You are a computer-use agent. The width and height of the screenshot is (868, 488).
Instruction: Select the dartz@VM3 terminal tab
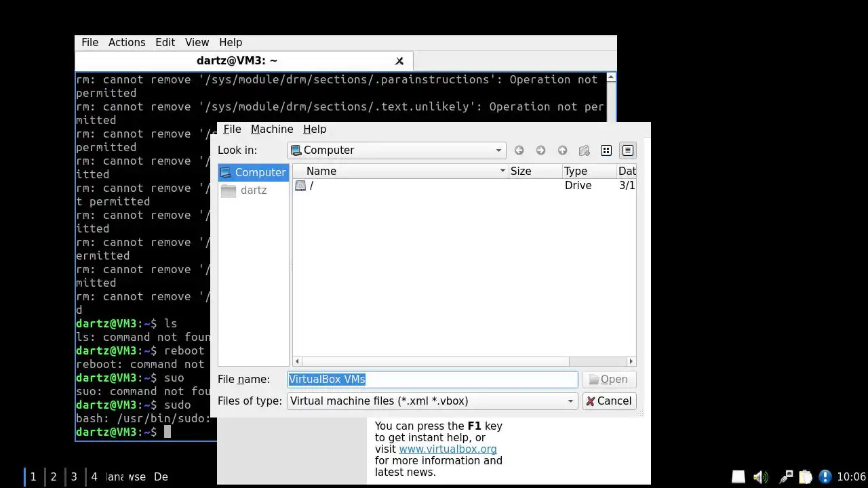(x=237, y=61)
